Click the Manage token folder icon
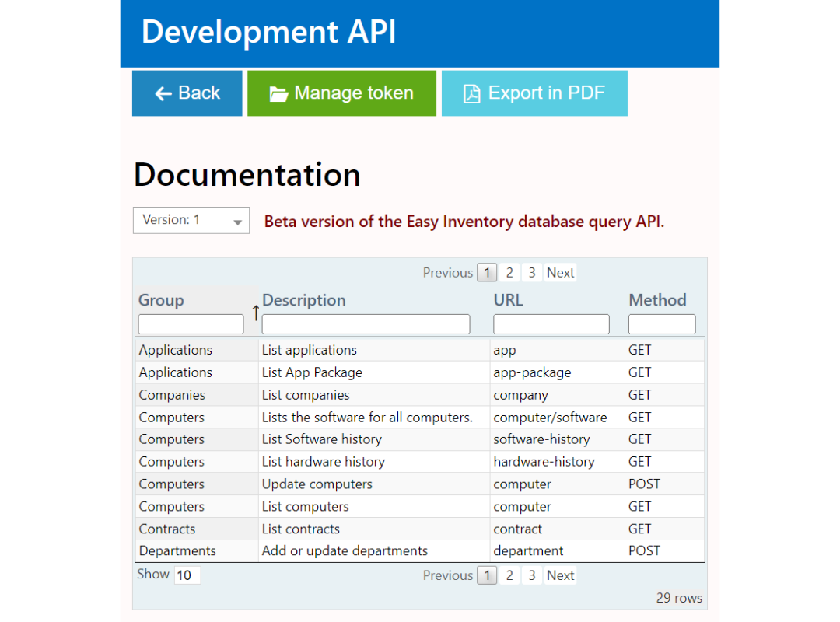 pos(278,94)
